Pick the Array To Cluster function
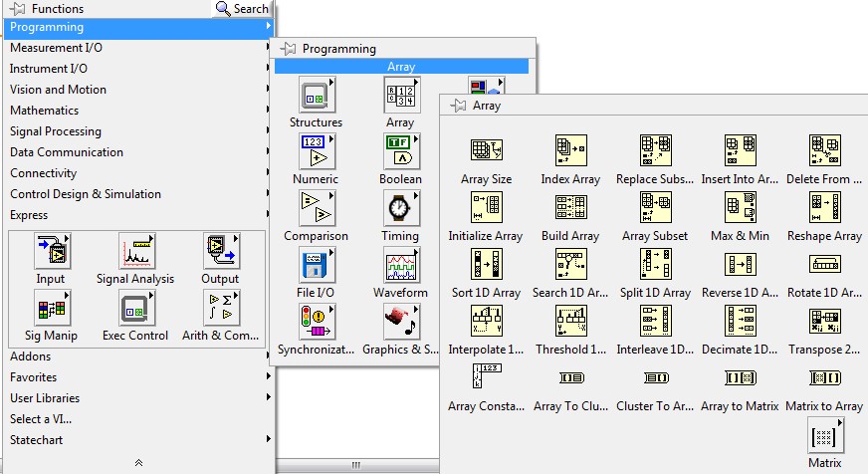Viewport: 868px width, 474px height. 570,377
